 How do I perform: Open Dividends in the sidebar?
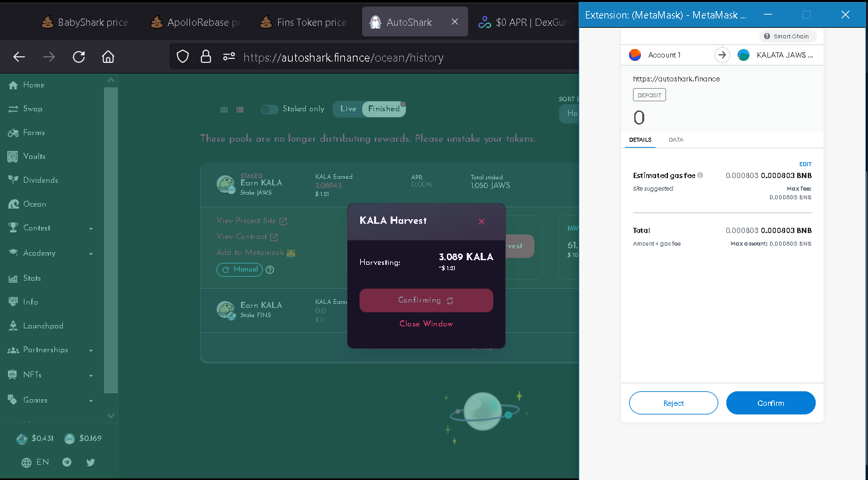tap(32, 180)
